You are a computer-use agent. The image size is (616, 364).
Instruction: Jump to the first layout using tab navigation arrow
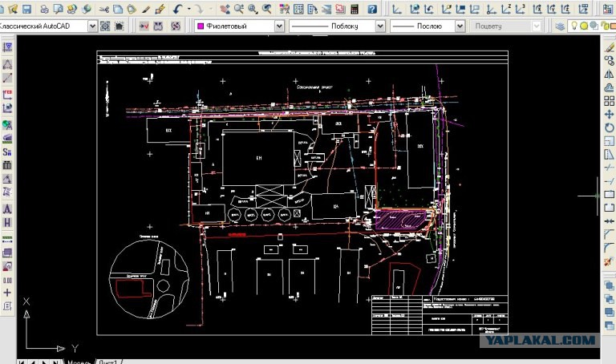(22, 362)
